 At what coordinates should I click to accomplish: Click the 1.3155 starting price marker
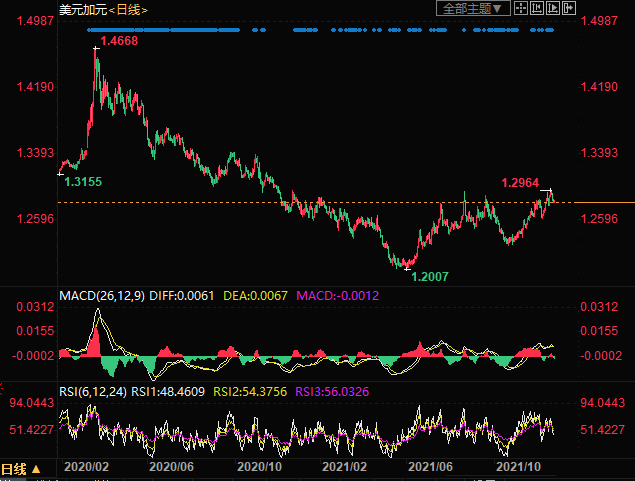83,182
